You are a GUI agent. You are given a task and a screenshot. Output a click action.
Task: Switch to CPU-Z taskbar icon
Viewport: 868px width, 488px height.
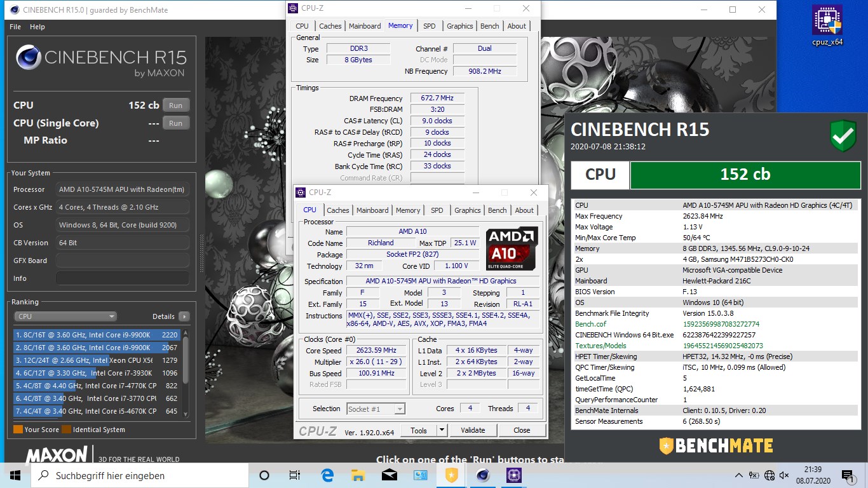point(513,475)
